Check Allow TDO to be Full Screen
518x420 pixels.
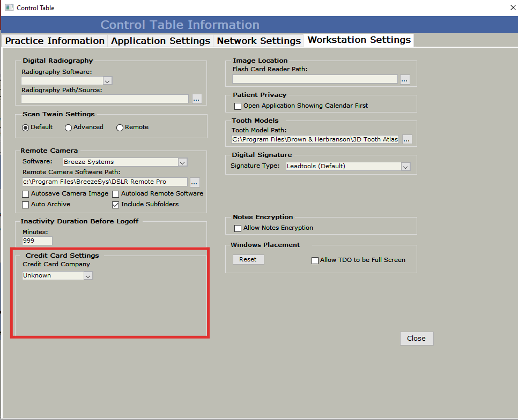coord(315,260)
